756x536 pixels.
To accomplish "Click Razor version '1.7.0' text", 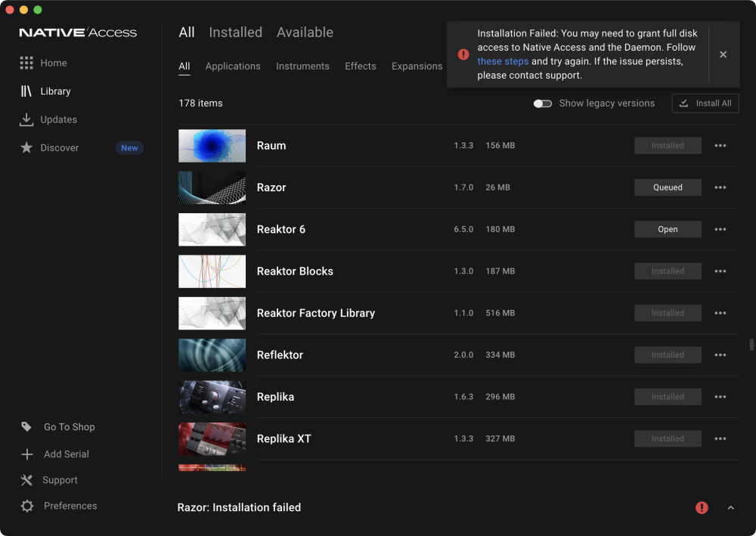I will point(463,187).
